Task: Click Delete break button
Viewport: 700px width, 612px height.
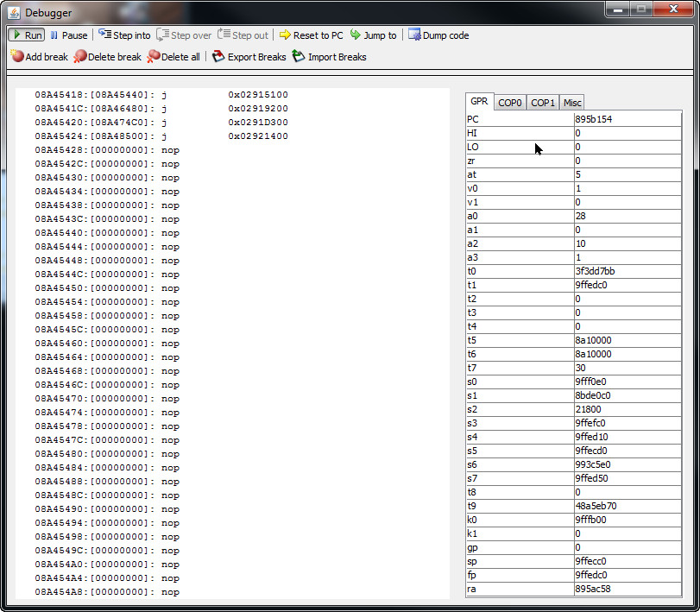Action: 107,57
